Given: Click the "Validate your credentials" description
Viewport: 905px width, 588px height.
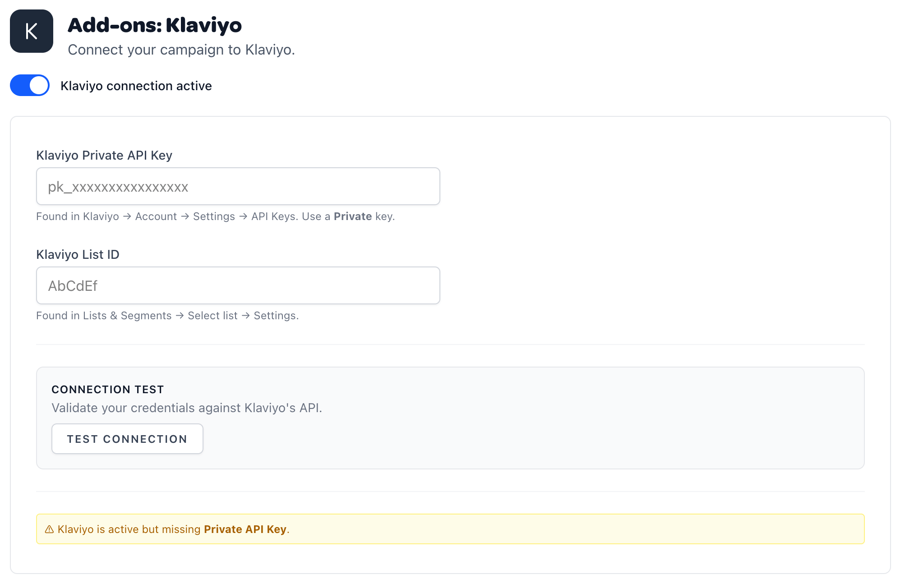Looking at the screenshot, I should 186,408.
